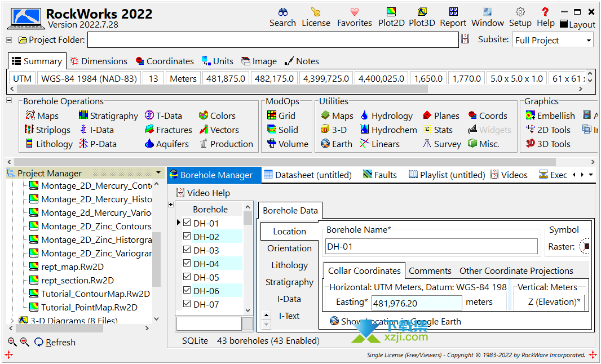Open the Faults tab
The image size is (601, 364).
coord(380,175)
